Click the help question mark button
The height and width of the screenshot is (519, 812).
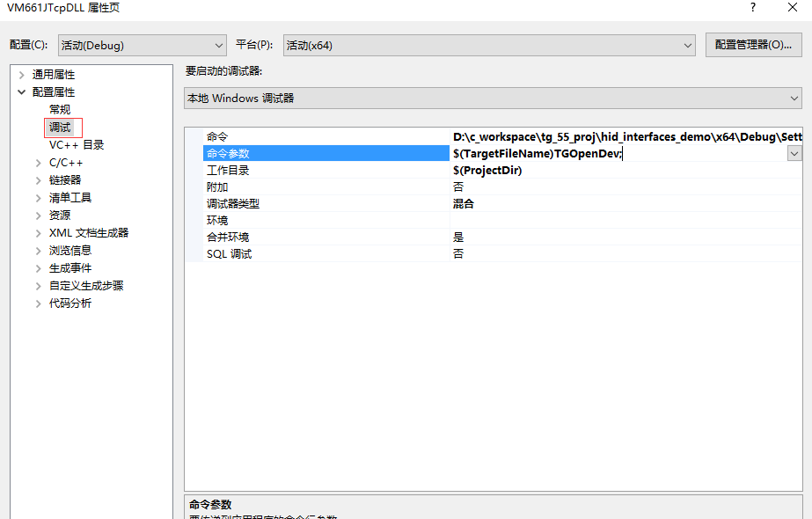(x=753, y=7)
